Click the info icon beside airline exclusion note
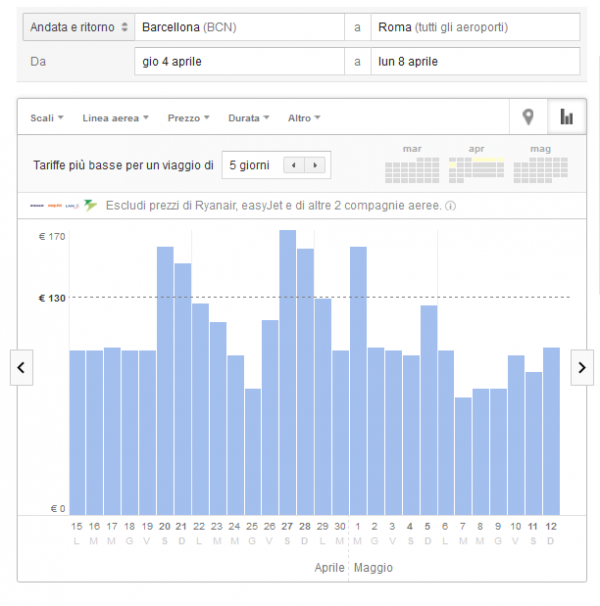 click(x=451, y=207)
